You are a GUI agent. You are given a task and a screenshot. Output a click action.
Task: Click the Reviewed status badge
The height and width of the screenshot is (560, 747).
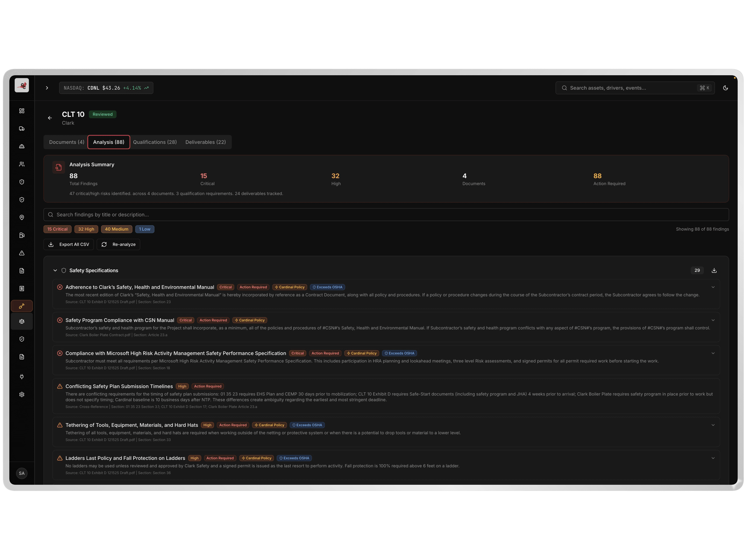click(x=103, y=114)
